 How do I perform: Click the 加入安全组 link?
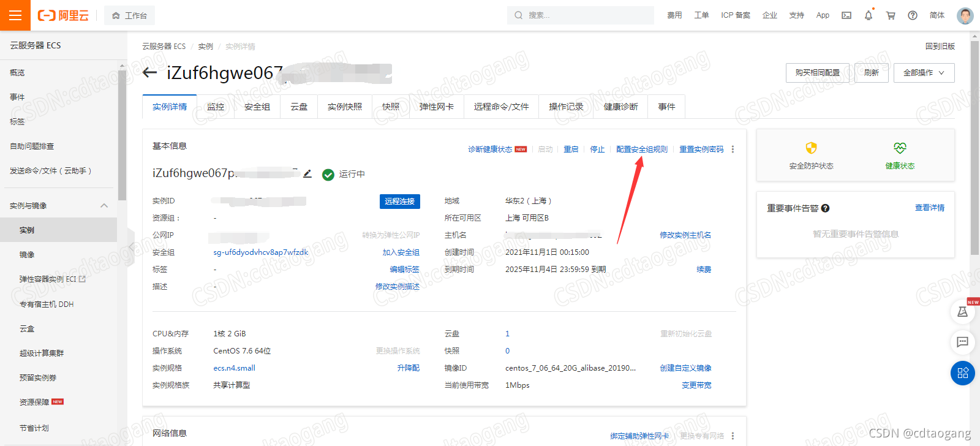click(x=401, y=252)
